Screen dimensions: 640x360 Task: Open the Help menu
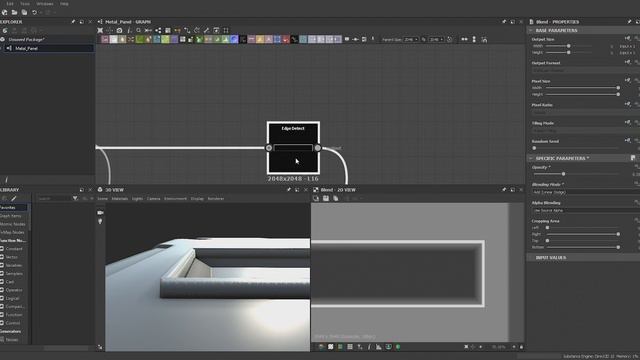coord(64,4)
